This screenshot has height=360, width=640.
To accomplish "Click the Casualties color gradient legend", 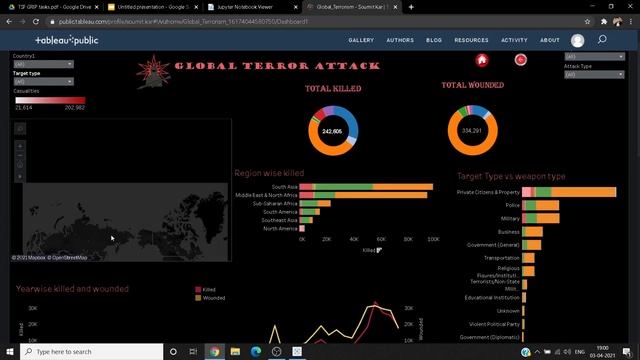I will [50, 100].
